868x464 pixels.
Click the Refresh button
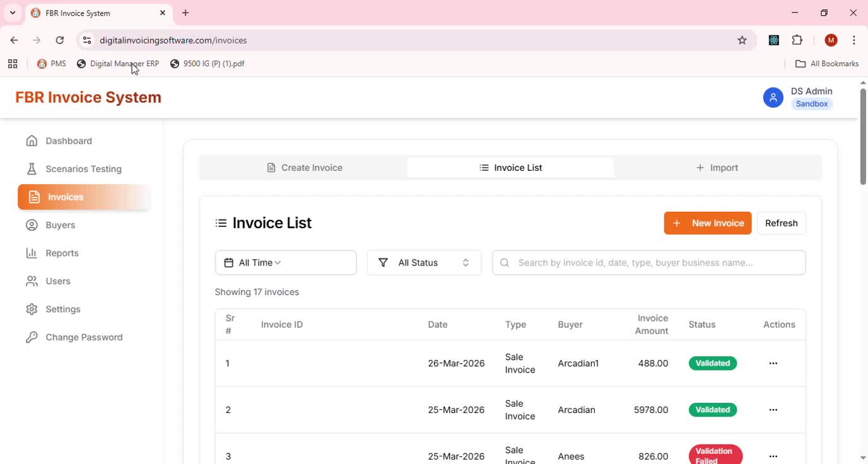pyautogui.click(x=781, y=223)
